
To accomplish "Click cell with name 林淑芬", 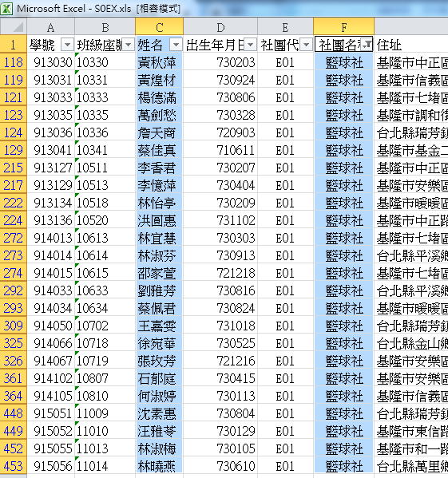I will coord(160,255).
